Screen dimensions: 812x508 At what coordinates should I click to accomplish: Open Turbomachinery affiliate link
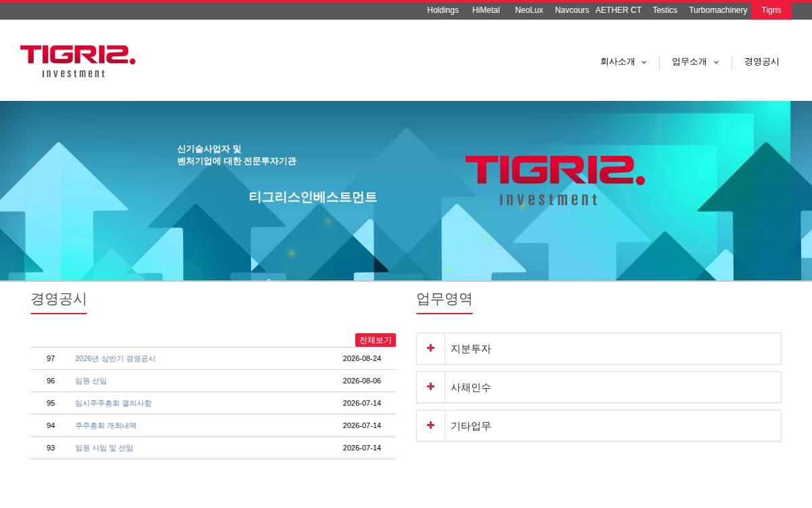click(718, 10)
